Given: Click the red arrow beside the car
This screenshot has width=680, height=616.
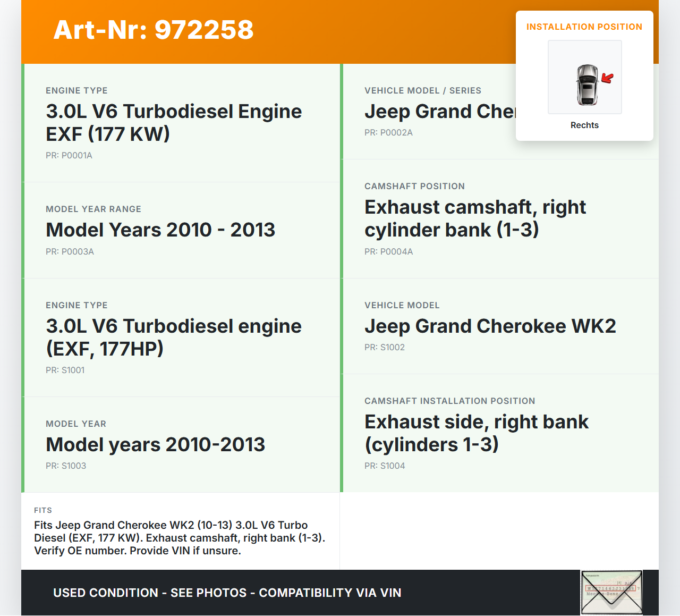Looking at the screenshot, I should click(x=607, y=79).
